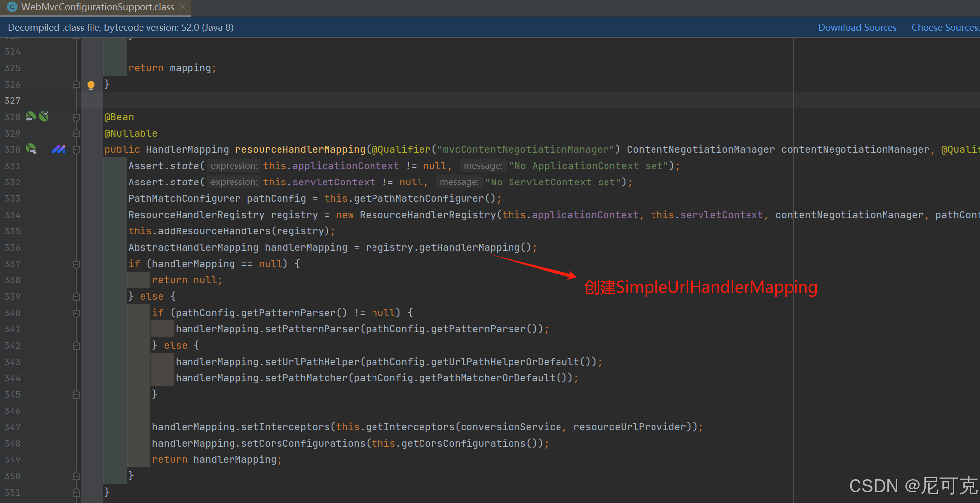The image size is (980, 503).
Task: Collapse the @Bean annotation fold at line 328
Action: point(76,117)
